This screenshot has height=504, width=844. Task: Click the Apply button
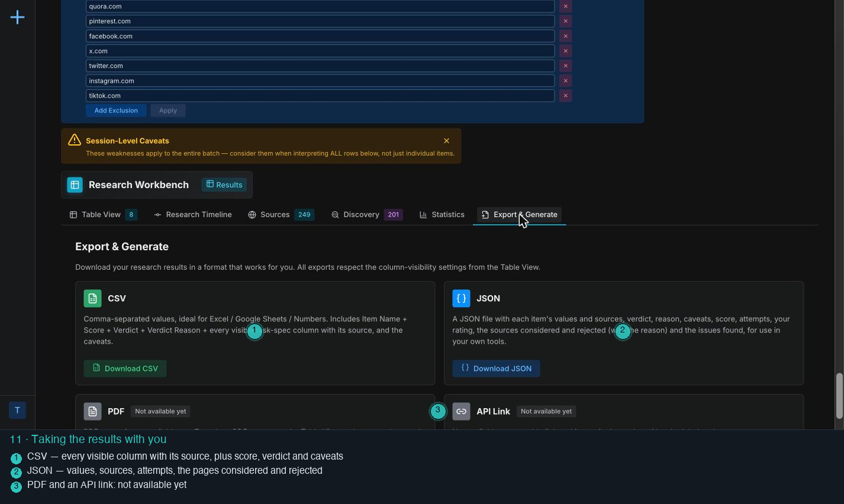pos(168,110)
